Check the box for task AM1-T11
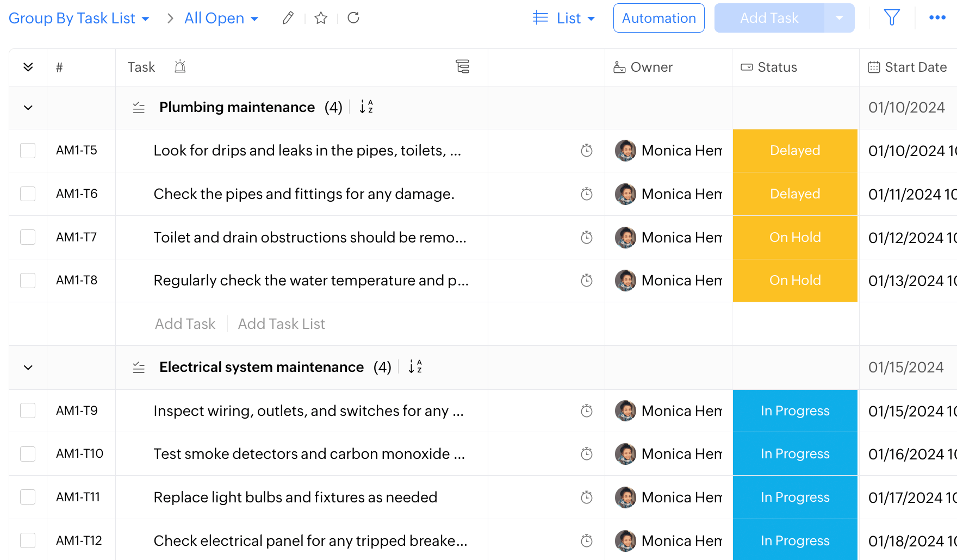This screenshot has width=957, height=560. (x=28, y=497)
